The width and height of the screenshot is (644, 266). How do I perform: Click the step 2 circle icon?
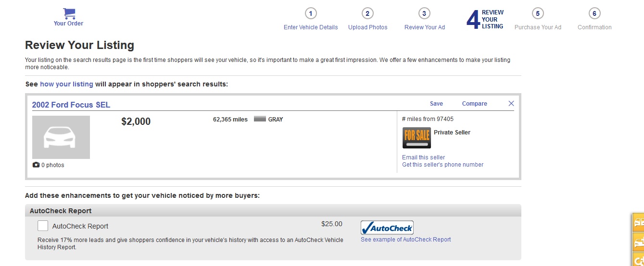click(367, 13)
